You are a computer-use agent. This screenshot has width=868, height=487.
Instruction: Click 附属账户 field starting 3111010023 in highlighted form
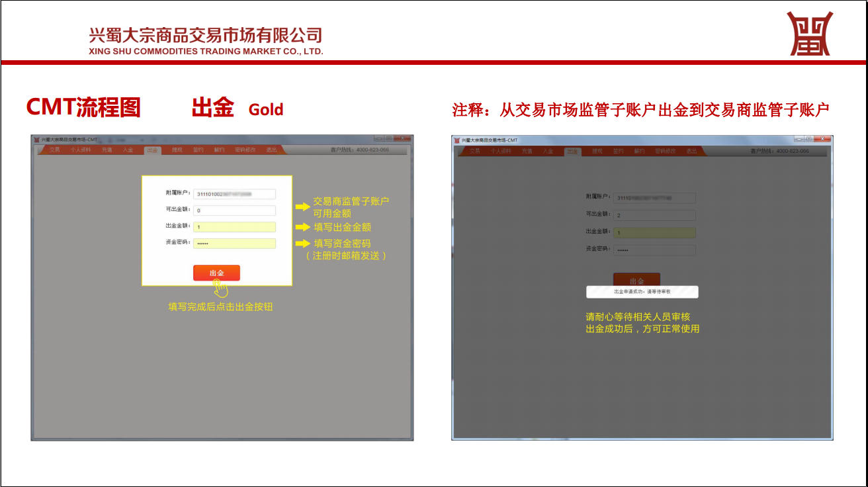(x=234, y=194)
